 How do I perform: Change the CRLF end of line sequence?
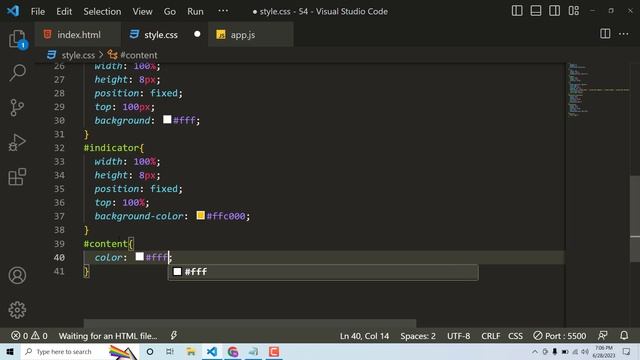point(491,336)
